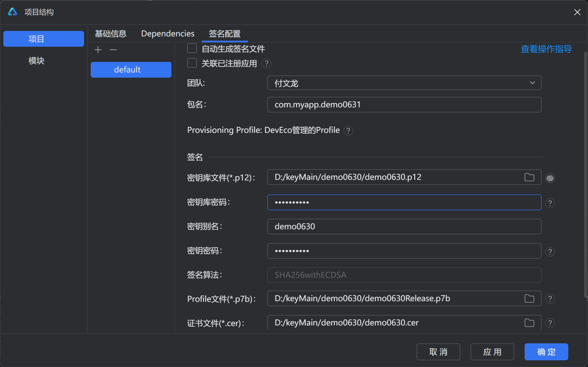588x367 pixels.
Task: Select 项目 in the left sidebar
Action: click(x=44, y=39)
